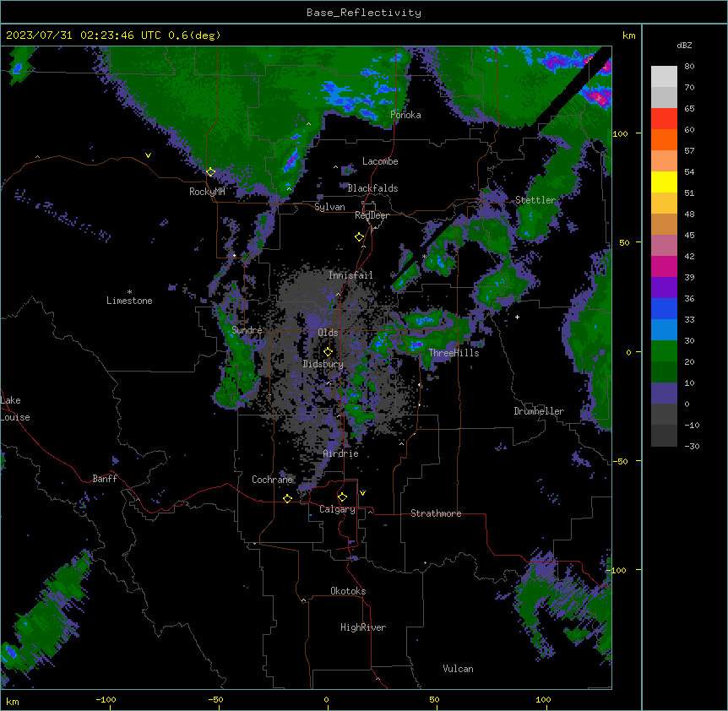This screenshot has width=728, height=711.
Task: Pick the bright yellow swatch in the dBZ legend
Action: [x=664, y=182]
